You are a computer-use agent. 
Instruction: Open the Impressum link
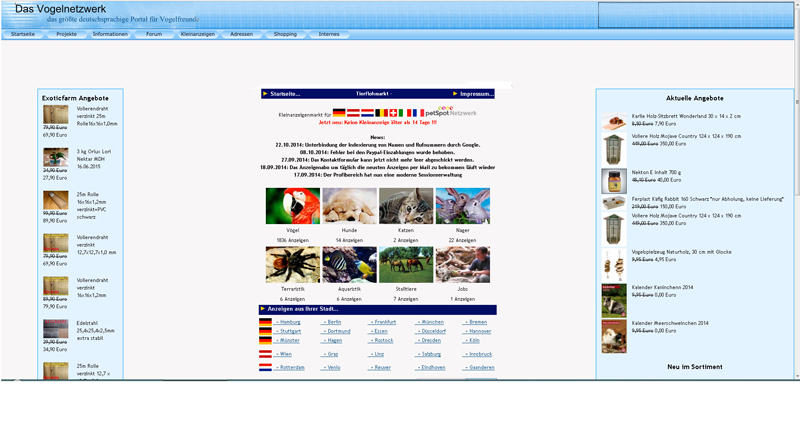475,93
